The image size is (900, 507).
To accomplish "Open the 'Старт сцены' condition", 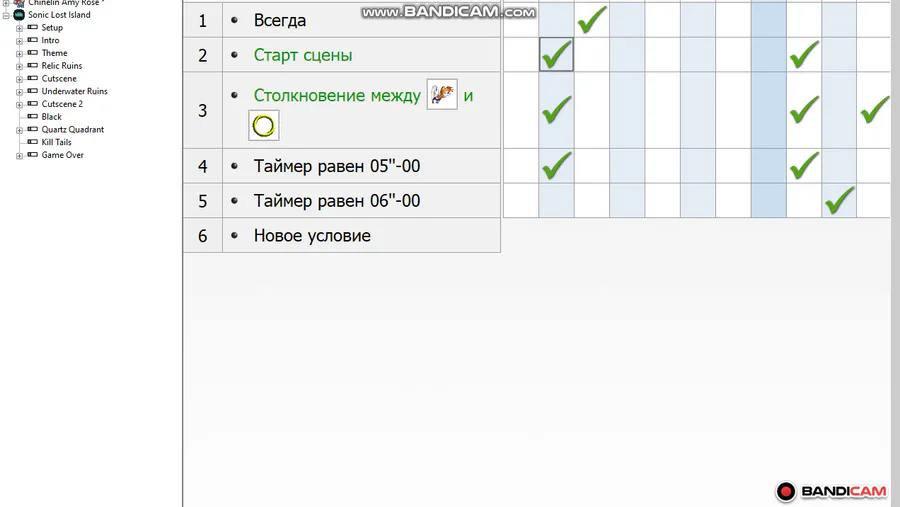I will [x=302, y=55].
